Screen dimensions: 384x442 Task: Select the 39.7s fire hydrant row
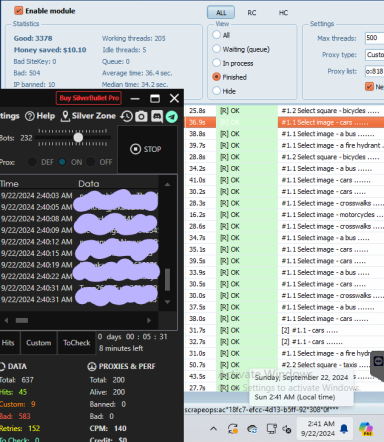(x=284, y=145)
